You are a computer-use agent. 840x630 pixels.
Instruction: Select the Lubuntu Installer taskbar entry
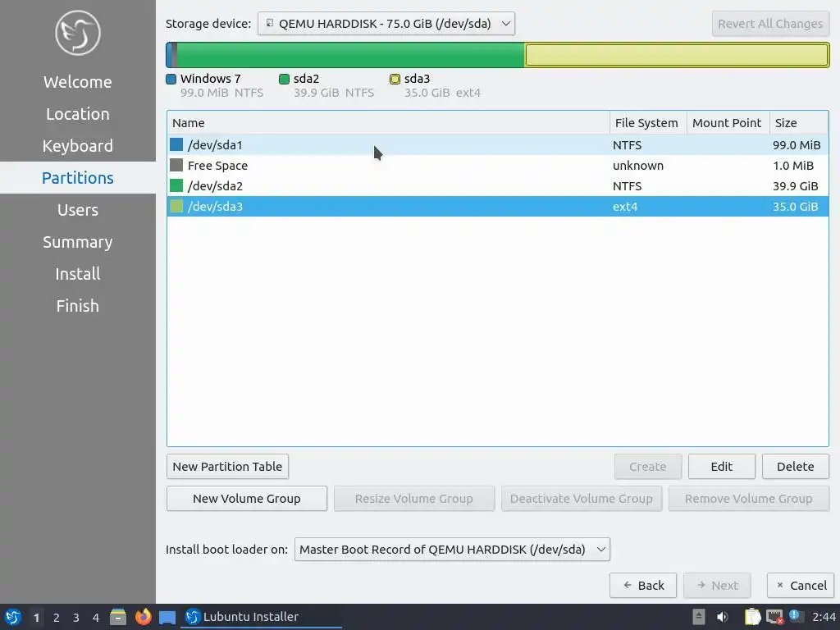click(x=262, y=617)
